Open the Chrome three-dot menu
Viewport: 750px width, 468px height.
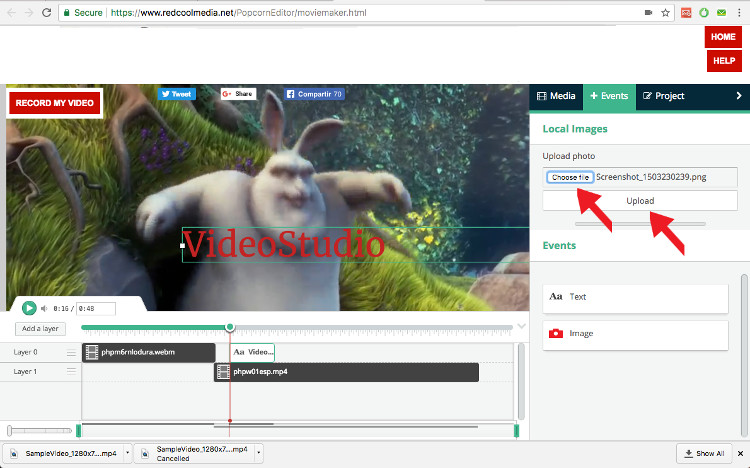pyautogui.click(x=738, y=13)
